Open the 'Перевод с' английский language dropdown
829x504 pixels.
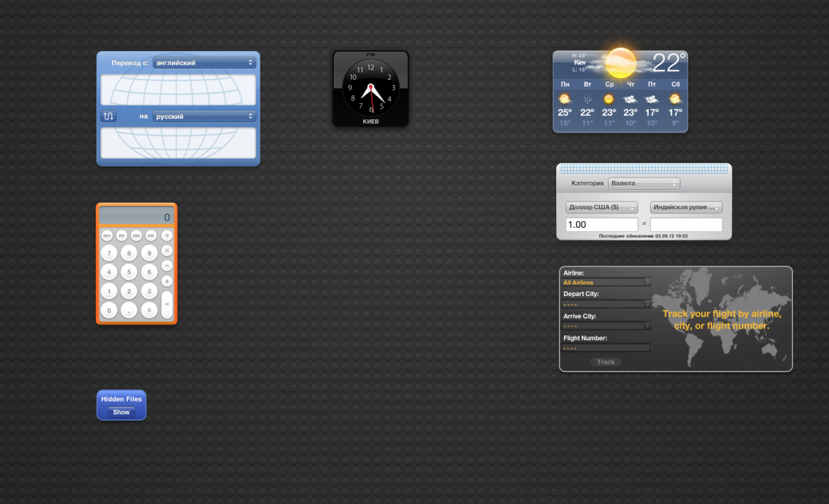(x=204, y=63)
